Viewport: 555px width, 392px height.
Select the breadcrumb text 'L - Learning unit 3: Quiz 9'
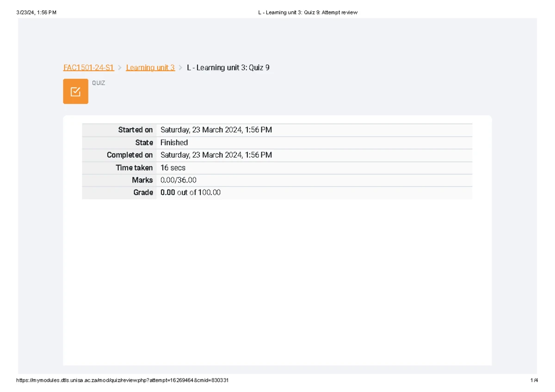click(228, 67)
